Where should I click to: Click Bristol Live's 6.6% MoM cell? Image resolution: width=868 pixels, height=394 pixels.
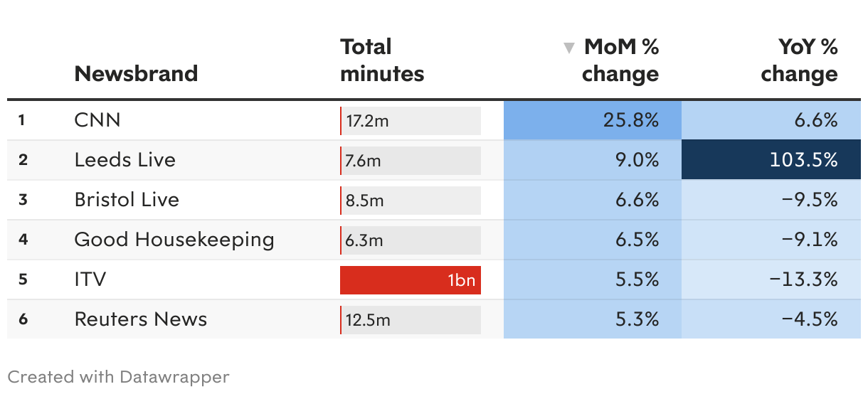click(593, 200)
